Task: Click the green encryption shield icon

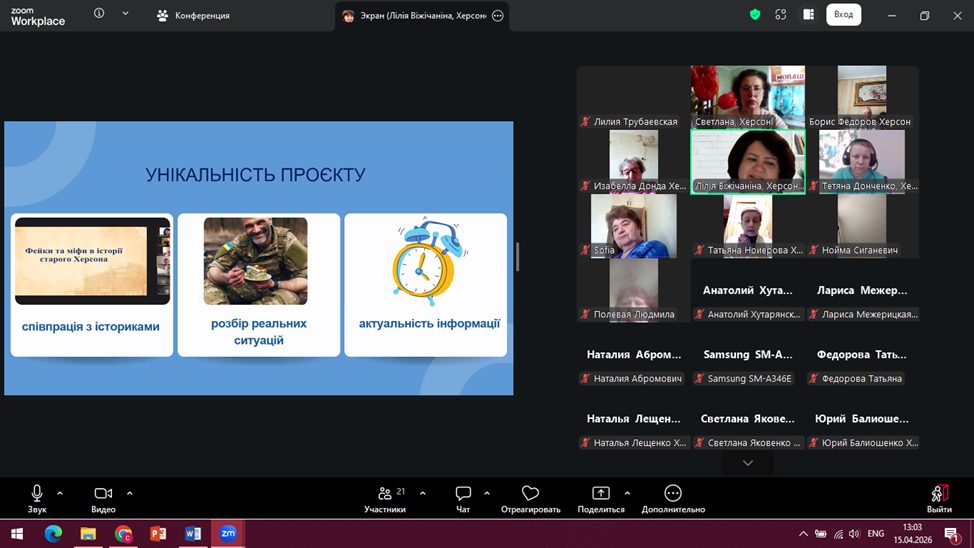Action: (755, 15)
